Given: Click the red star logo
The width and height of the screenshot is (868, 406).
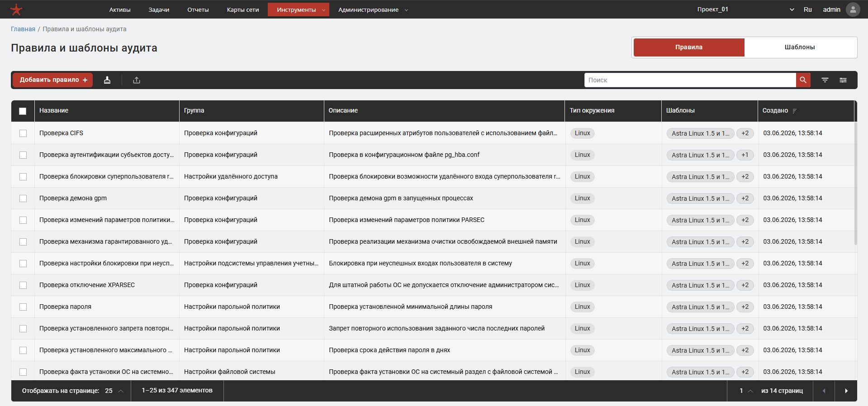Looking at the screenshot, I should [16, 9].
